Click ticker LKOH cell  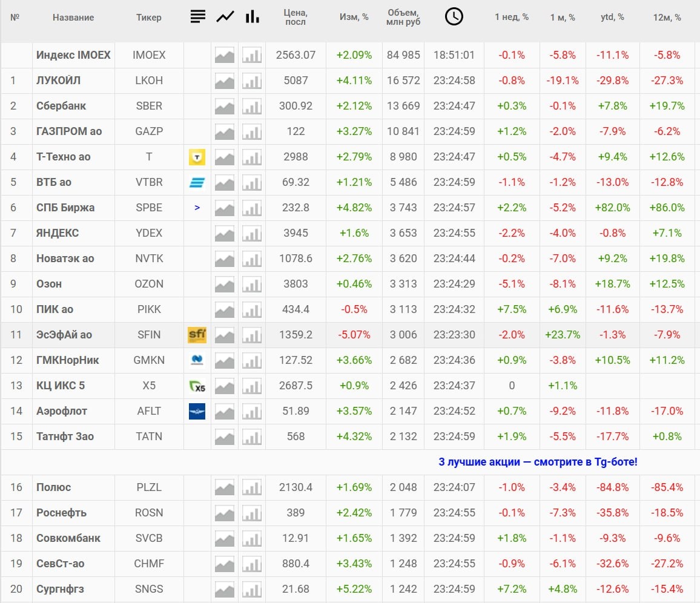click(x=149, y=81)
